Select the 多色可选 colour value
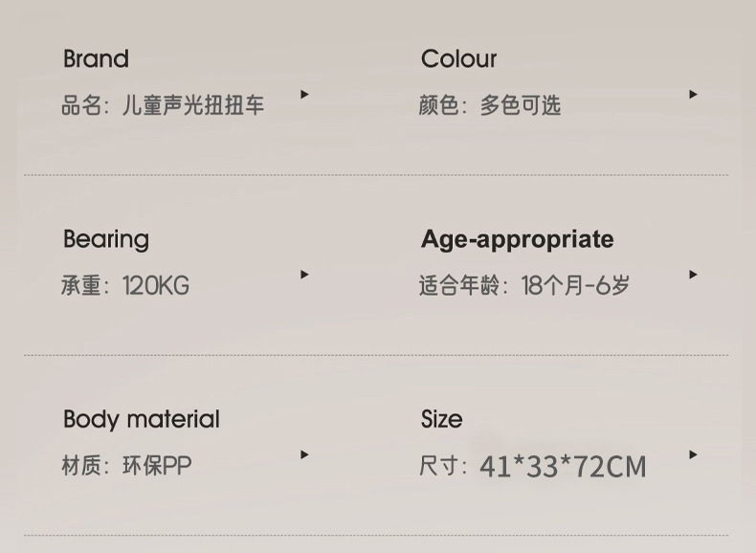Image resolution: width=756 pixels, height=553 pixels. (x=520, y=105)
